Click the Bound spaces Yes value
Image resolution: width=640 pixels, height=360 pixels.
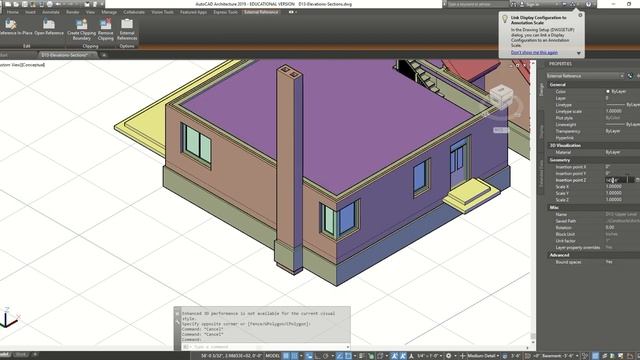tap(609, 262)
